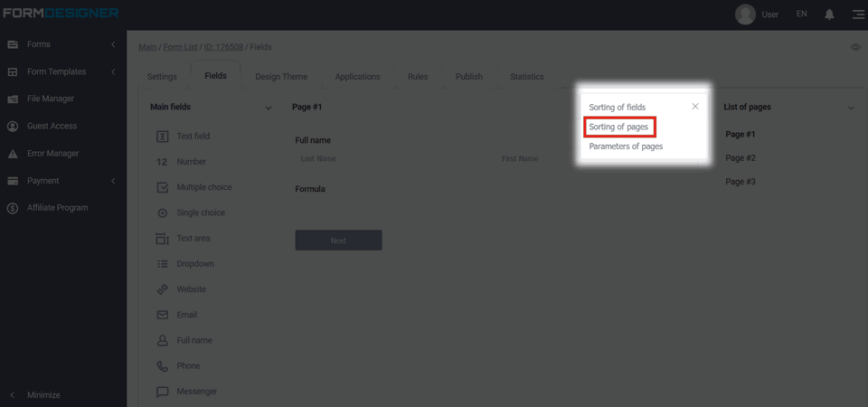868x407 pixels.
Task: Select the Multiple choice checkbox icon
Action: [163, 188]
